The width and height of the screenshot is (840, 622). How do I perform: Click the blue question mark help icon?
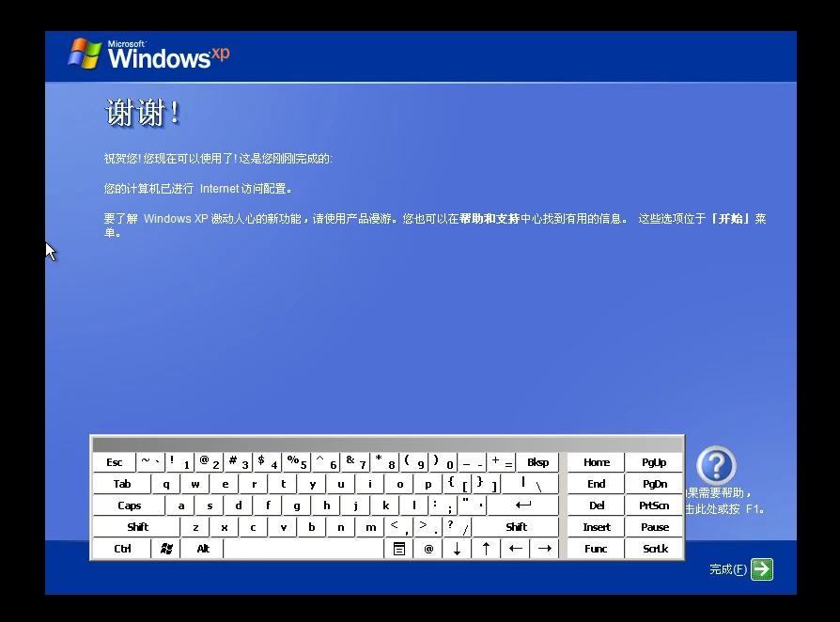716,465
